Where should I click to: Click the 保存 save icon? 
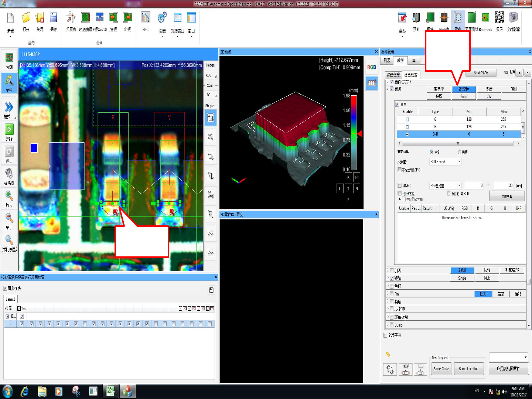tap(54, 21)
